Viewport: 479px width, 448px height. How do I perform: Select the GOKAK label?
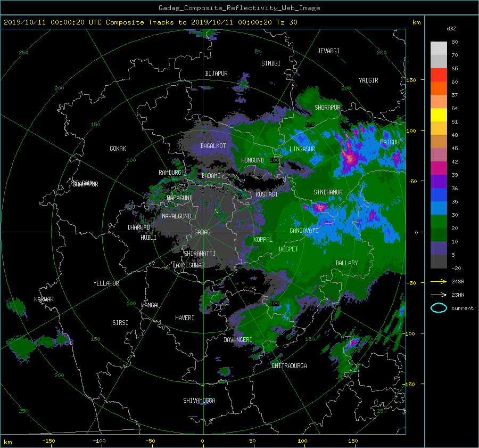[118, 149]
